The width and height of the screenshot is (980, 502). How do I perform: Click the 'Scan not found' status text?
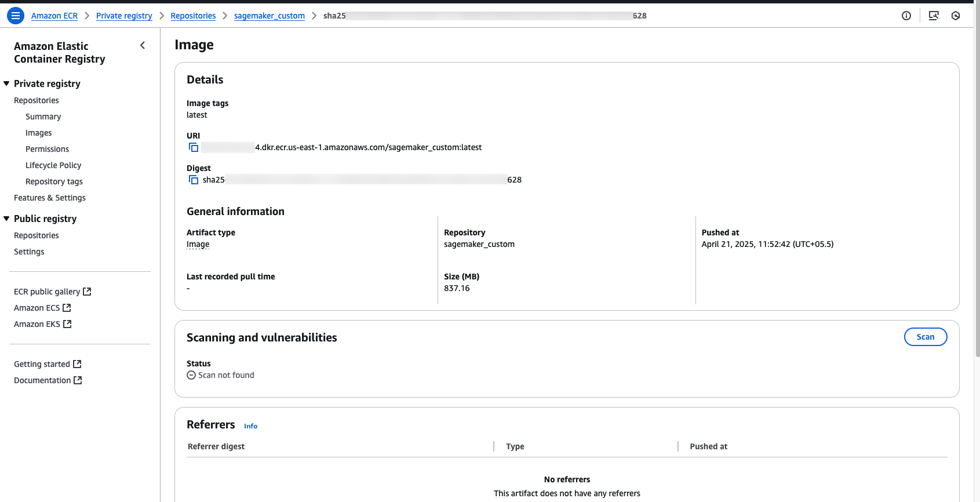(226, 375)
